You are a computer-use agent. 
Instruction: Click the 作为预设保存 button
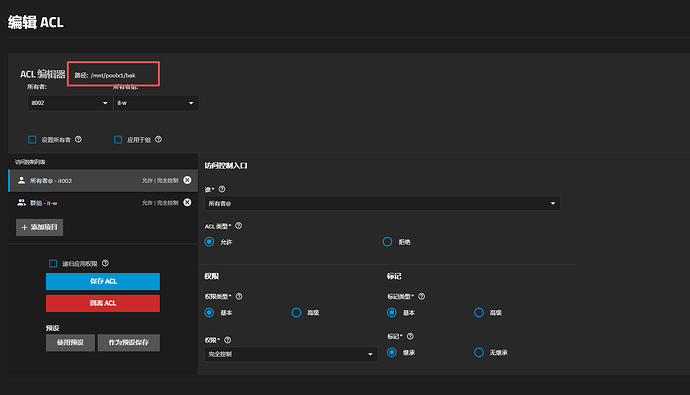coord(128,342)
